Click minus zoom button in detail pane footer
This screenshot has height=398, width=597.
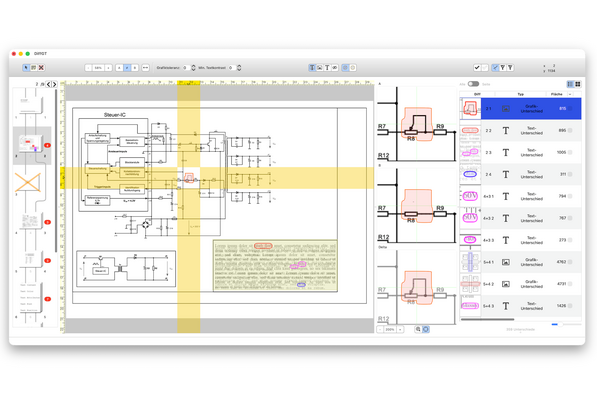point(380,329)
